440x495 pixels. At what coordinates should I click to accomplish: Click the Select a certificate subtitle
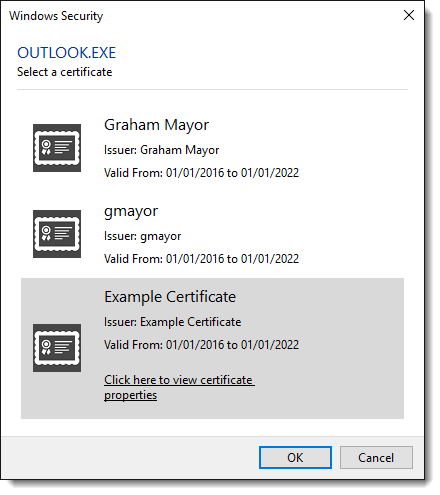(x=64, y=72)
